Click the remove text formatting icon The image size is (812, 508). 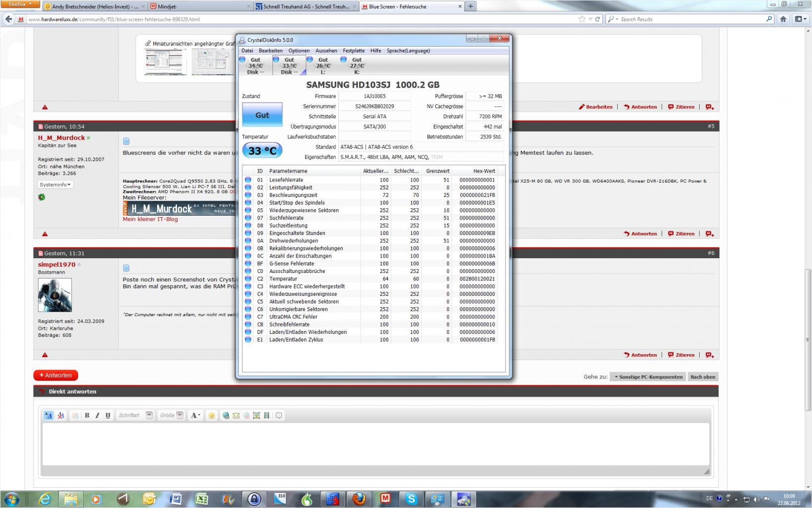(x=61, y=416)
